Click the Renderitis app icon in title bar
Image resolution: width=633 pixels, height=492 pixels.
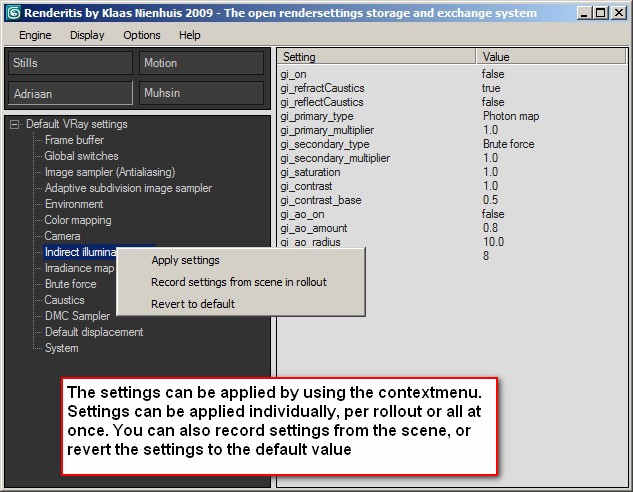pyautogui.click(x=13, y=13)
